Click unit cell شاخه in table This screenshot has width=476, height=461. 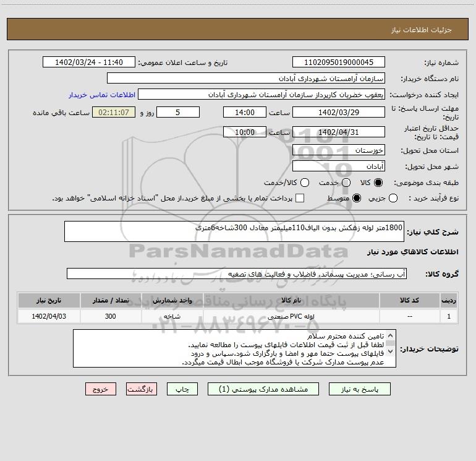tap(172, 316)
